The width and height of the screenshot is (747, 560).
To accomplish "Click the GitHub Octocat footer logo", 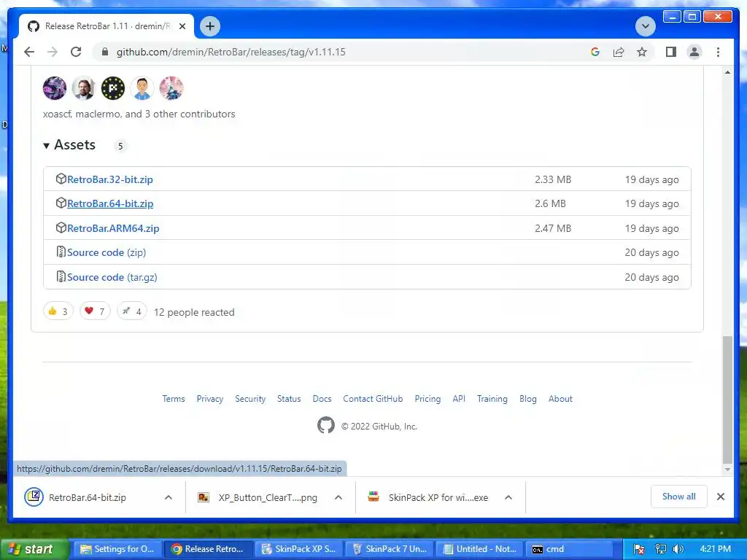I will 326,425.
